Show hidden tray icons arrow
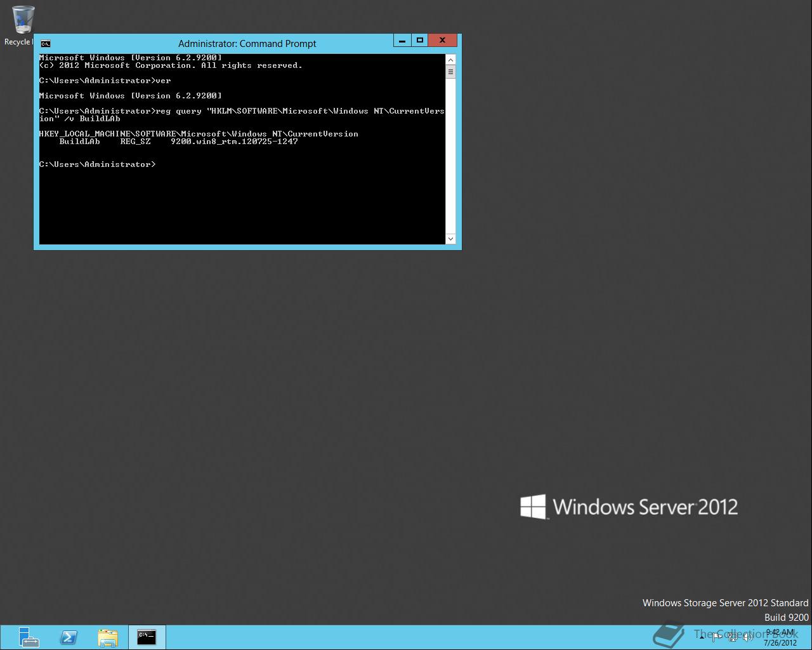The height and width of the screenshot is (650, 812). [x=702, y=637]
